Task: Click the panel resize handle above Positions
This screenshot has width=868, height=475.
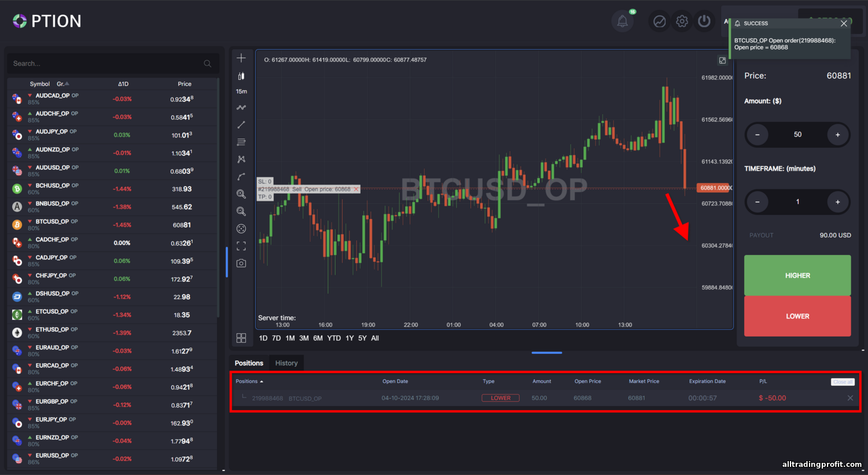Action: click(547, 352)
